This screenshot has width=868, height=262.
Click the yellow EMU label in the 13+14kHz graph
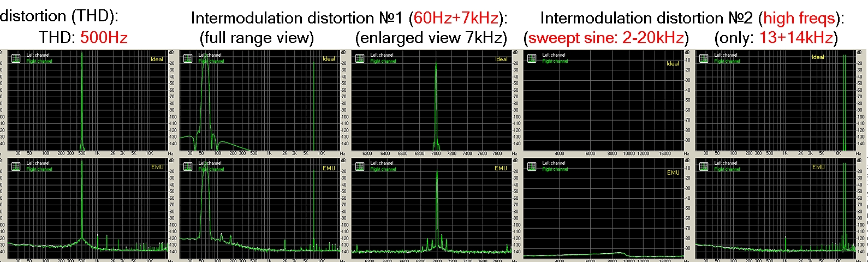(818, 167)
